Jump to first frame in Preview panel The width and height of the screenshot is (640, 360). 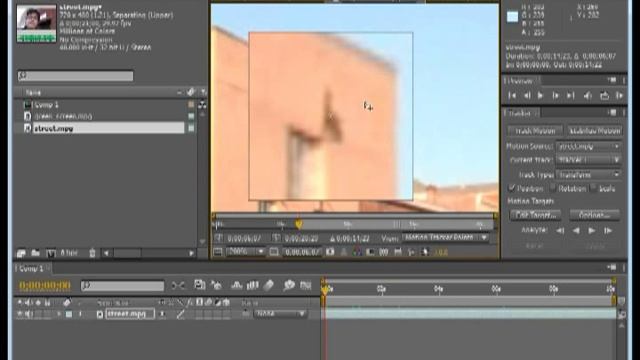click(x=512, y=96)
